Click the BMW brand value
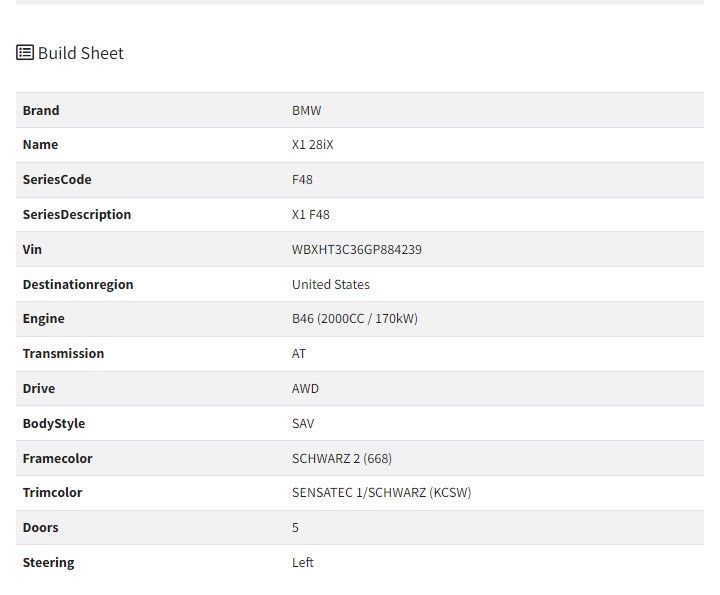720x595 pixels. (x=306, y=110)
